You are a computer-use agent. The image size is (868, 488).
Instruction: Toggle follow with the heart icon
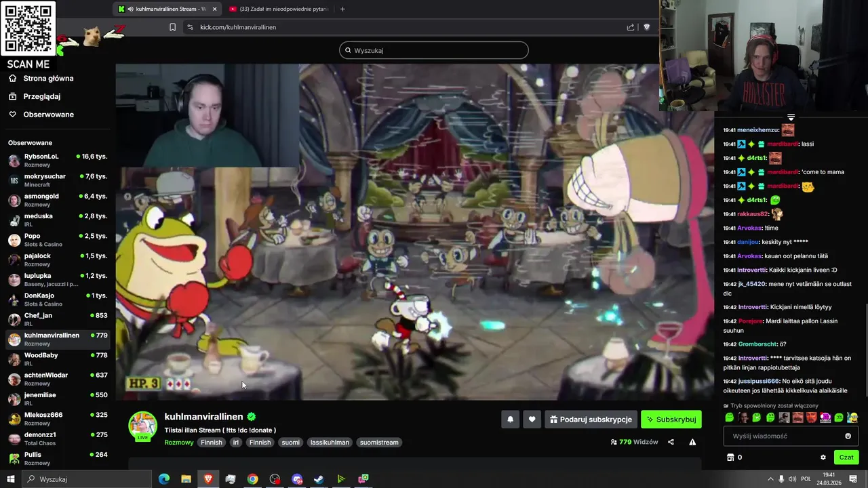pyautogui.click(x=532, y=420)
